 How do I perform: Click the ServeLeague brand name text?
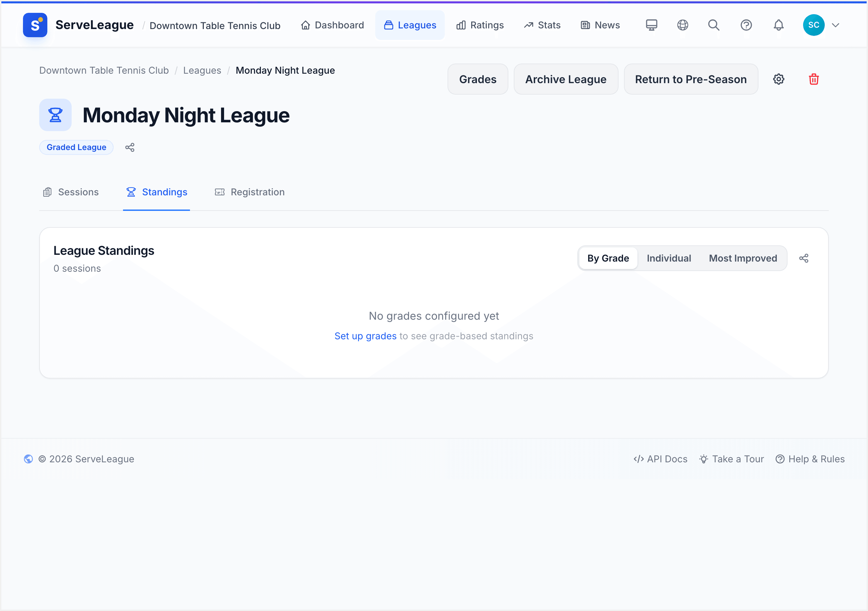click(x=95, y=25)
